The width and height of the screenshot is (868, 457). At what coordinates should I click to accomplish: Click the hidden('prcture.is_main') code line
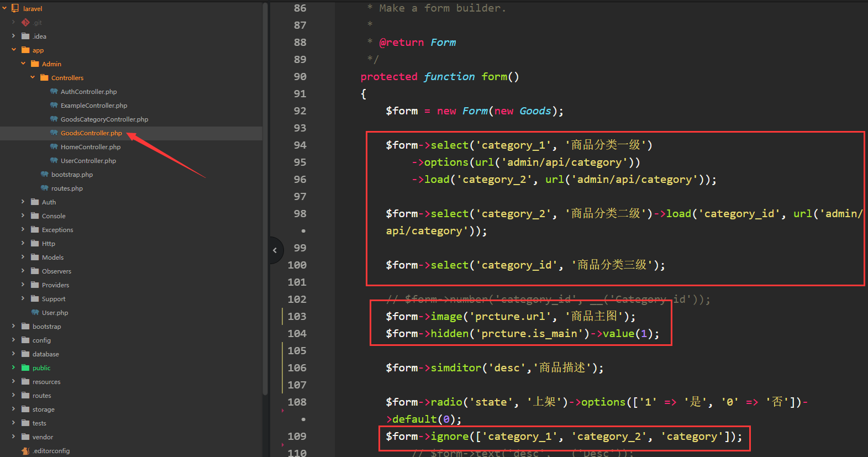point(523,334)
